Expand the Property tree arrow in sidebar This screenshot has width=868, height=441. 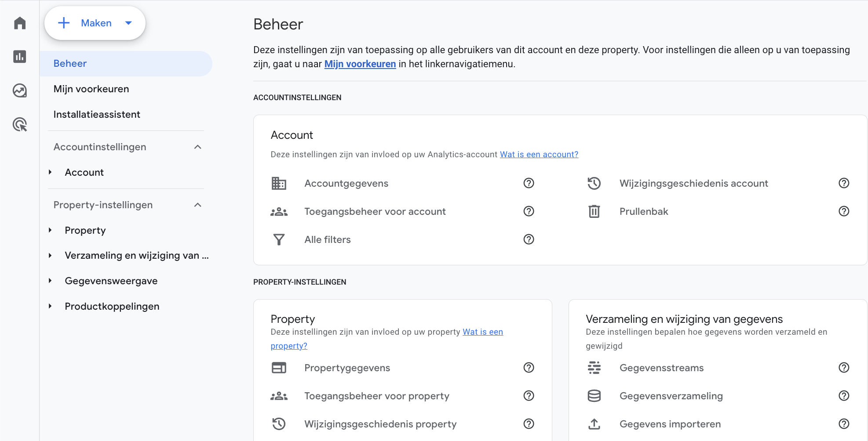(x=50, y=230)
